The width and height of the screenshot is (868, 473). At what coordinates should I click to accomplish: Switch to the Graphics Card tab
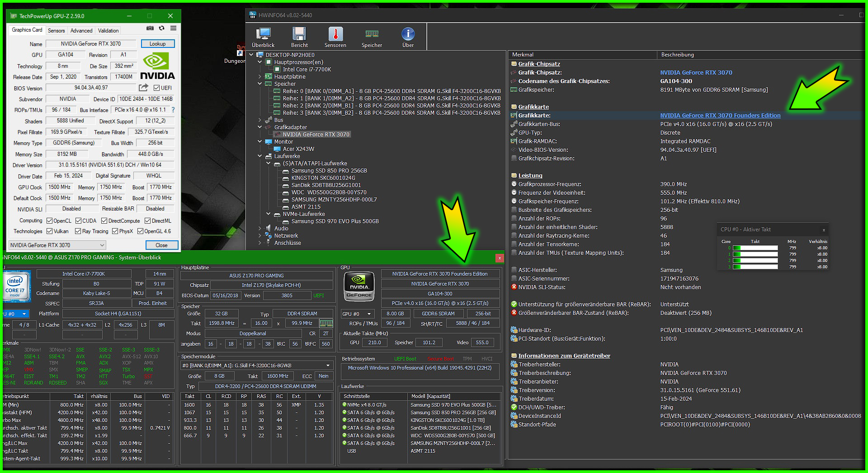(x=27, y=30)
